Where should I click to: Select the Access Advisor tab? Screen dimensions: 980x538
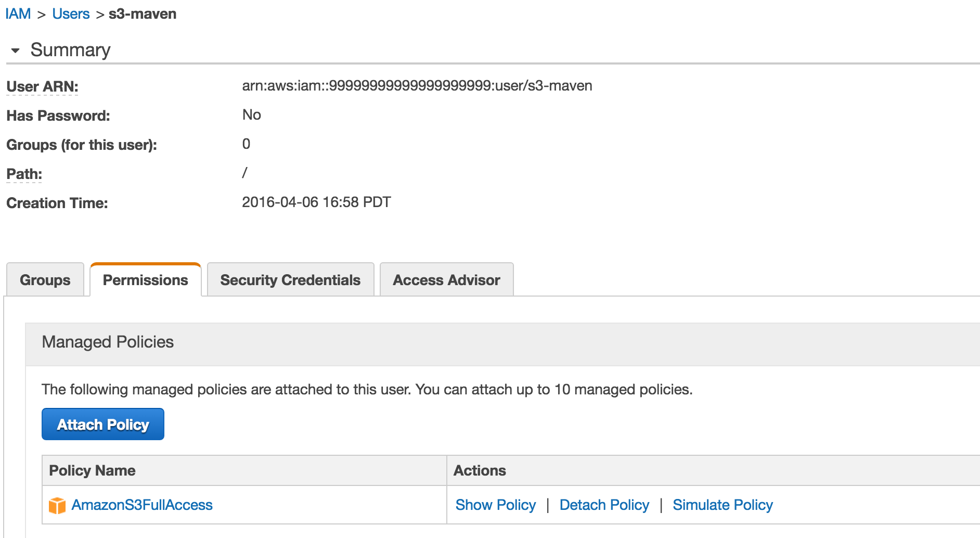(x=446, y=280)
